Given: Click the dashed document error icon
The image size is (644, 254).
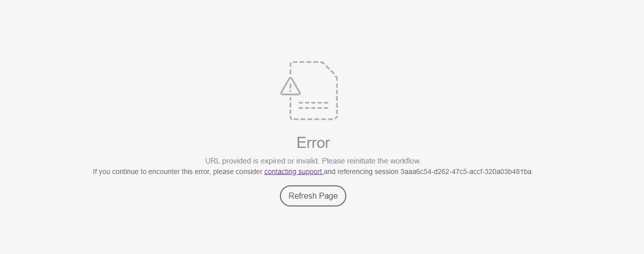Looking at the screenshot, I should coord(309,91).
